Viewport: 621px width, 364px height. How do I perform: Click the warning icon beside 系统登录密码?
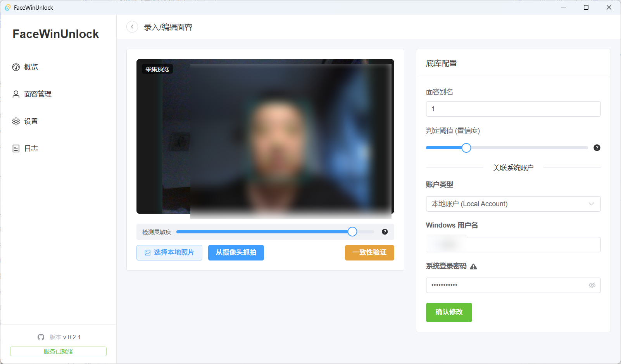click(473, 266)
